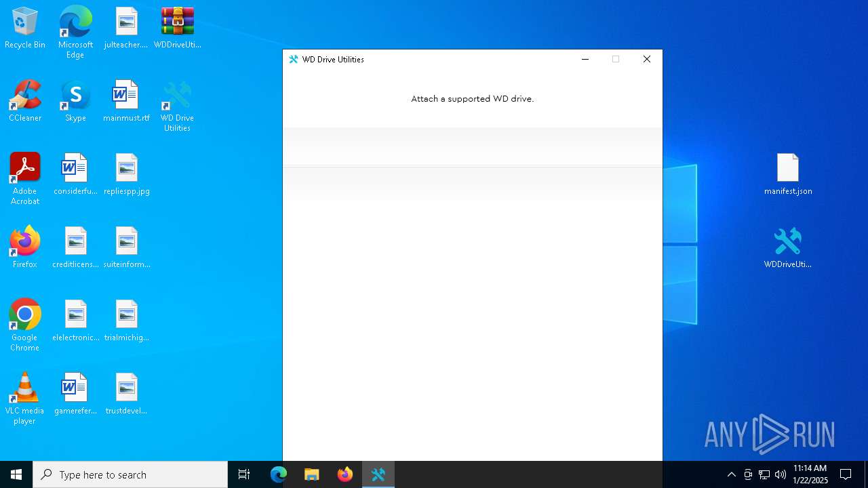Open the Windows Start menu
The image size is (868, 488).
pyautogui.click(x=16, y=474)
